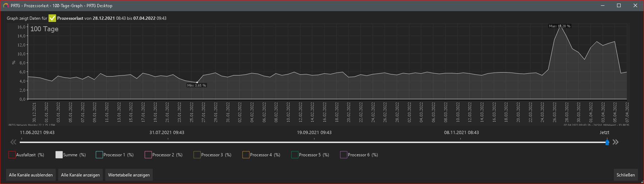
Task: Click the 19.09.2021 09:43 timeline marker
Action: click(x=314, y=133)
